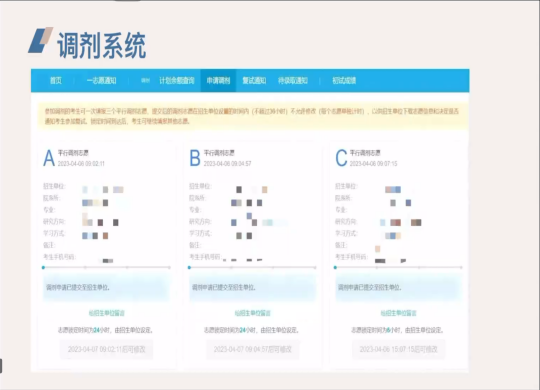
Task: Click the blue letter A icon
Action: coord(49,158)
